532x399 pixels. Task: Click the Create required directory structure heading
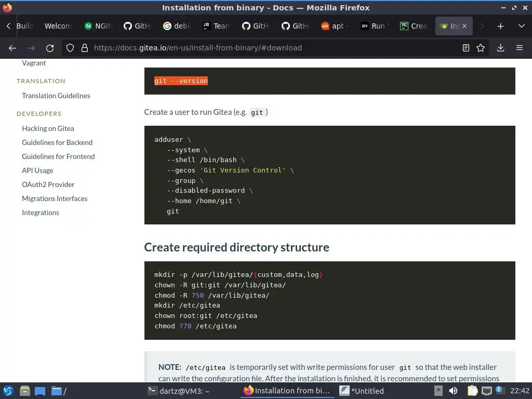(x=236, y=247)
